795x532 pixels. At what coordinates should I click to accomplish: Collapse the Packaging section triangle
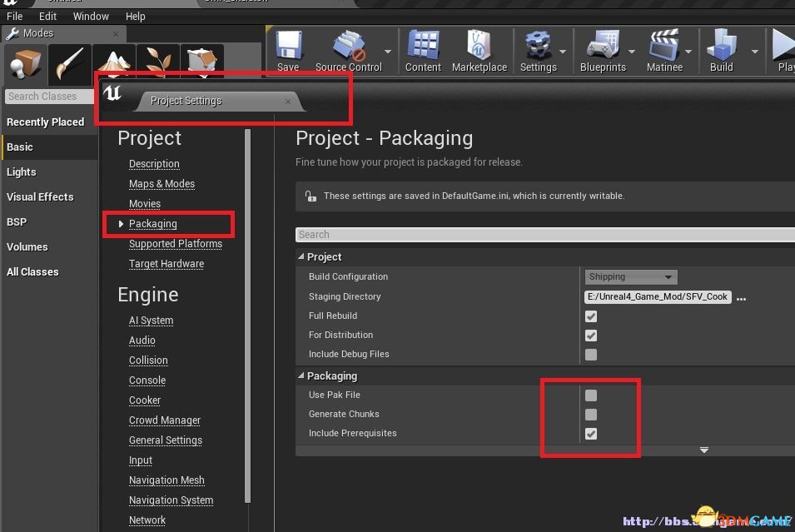coord(301,375)
